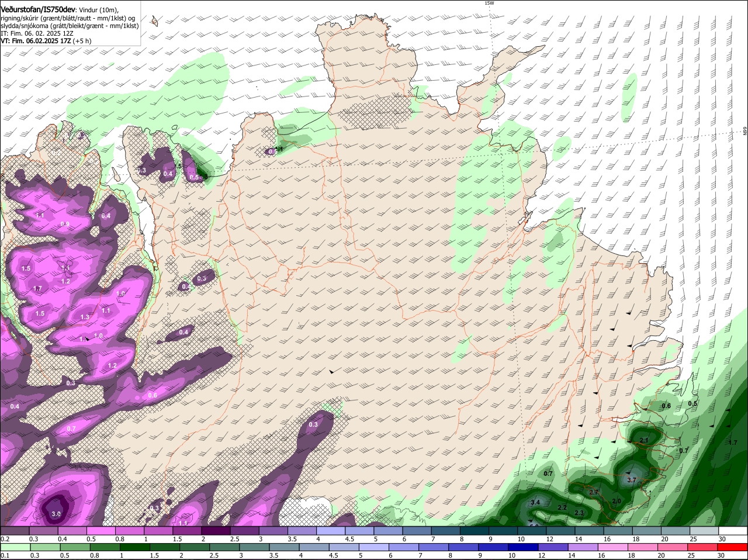Click the '0.2' label on the snow scale
The image size is (748, 560).
(x=5, y=539)
